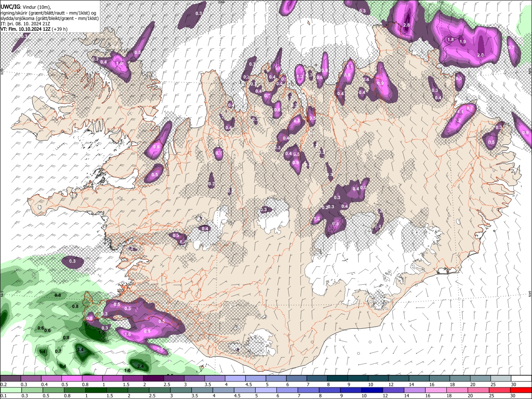Screen dimensions: 532x399
Task: Select the "15W" longitude label
Action: [x=440, y=2]
